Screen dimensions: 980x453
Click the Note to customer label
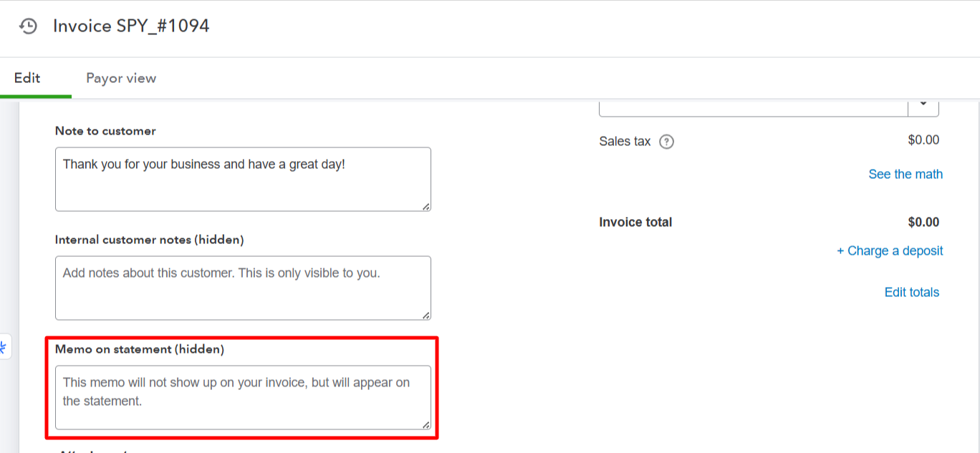(x=105, y=131)
